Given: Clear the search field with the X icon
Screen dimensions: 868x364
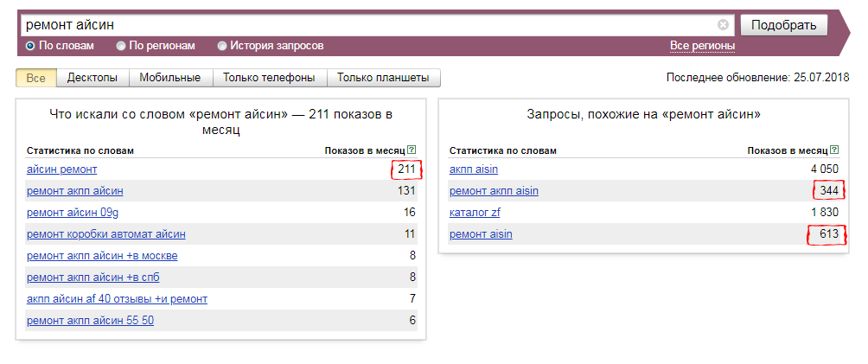Looking at the screenshot, I should [x=723, y=25].
